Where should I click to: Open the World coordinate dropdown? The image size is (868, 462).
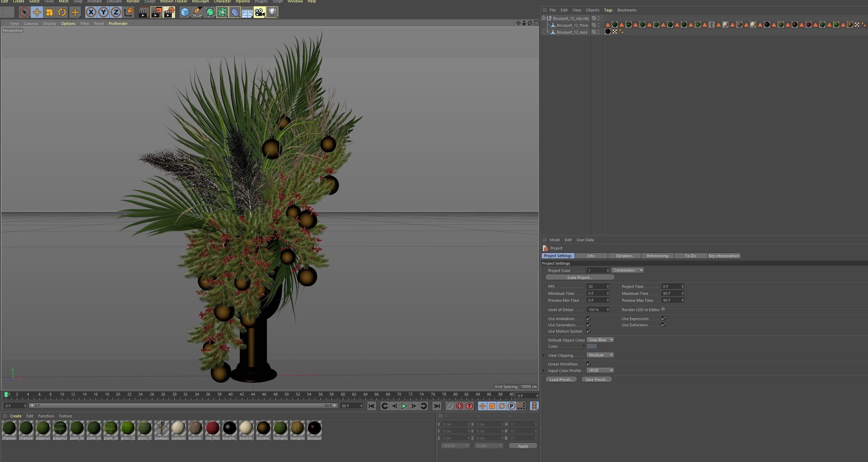point(455,446)
